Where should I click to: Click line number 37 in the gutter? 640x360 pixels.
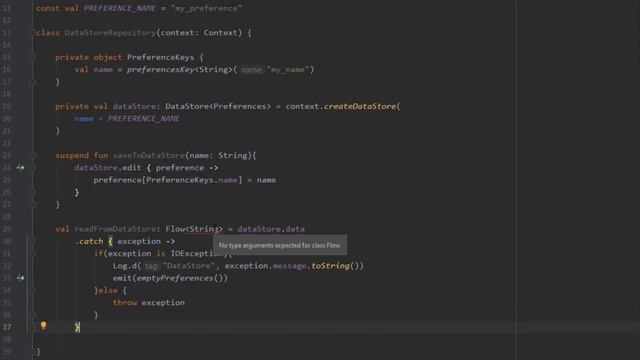(x=7, y=327)
